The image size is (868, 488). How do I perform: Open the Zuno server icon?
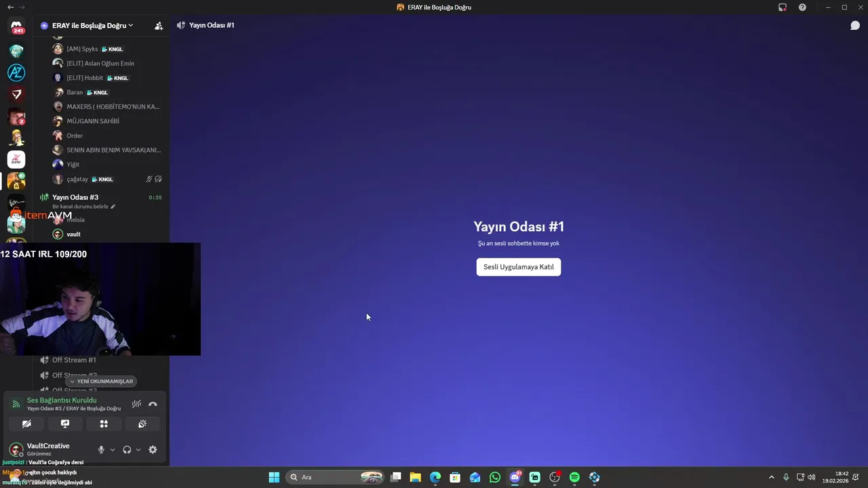[16, 159]
